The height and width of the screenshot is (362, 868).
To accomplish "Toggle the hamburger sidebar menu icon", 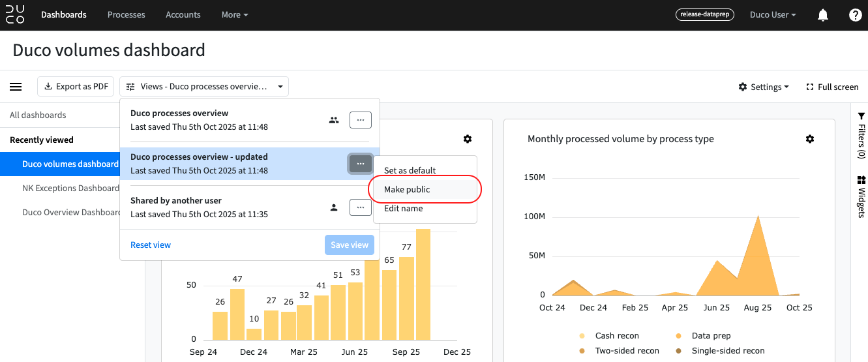I will point(16,87).
